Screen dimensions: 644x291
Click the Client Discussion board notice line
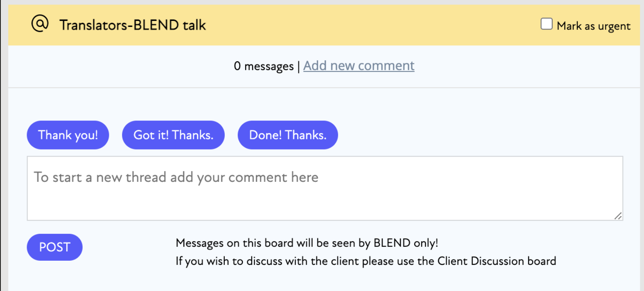tap(366, 261)
